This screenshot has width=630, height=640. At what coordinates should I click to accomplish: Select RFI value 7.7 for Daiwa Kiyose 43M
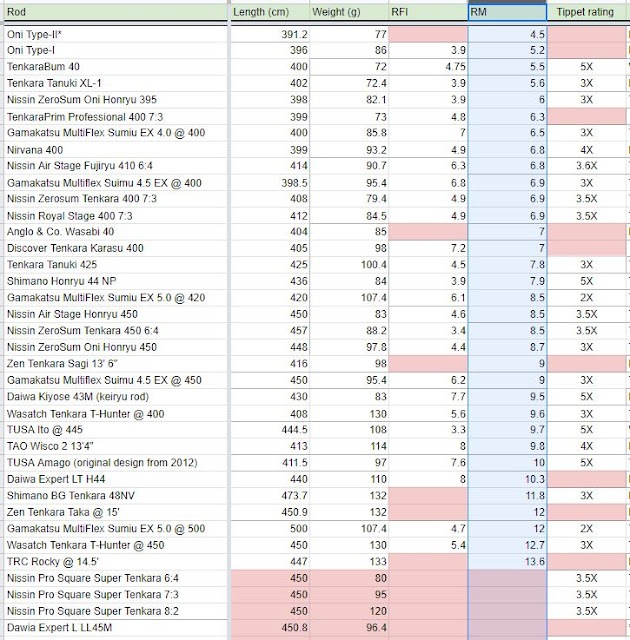pyautogui.click(x=428, y=397)
